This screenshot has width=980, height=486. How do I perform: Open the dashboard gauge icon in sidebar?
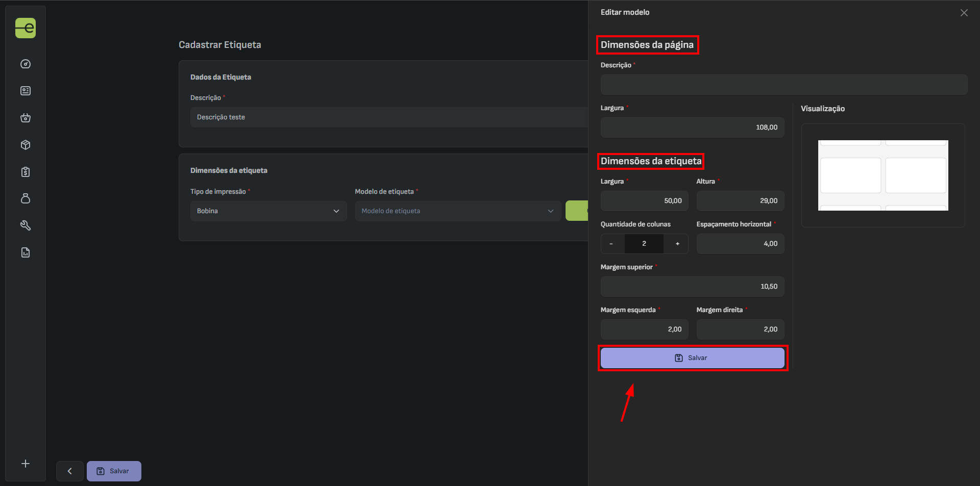coord(26,64)
